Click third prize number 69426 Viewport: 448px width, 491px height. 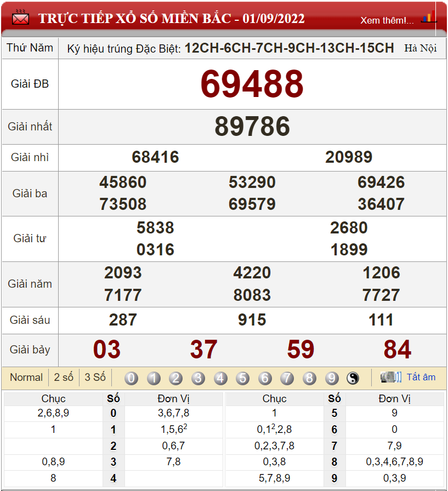tap(381, 182)
